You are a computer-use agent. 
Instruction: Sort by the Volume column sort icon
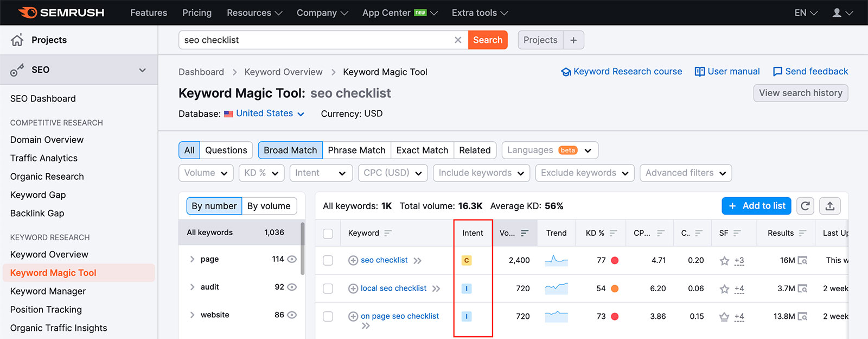(525, 233)
